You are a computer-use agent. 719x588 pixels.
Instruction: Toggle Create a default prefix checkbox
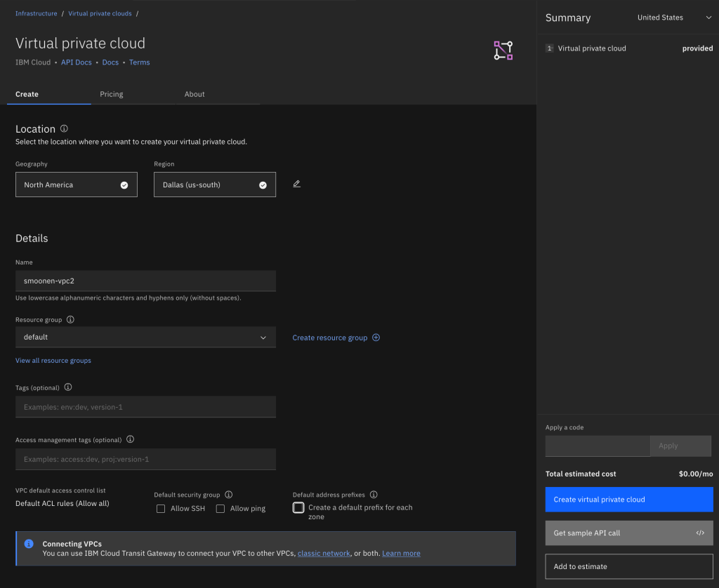tap(298, 507)
